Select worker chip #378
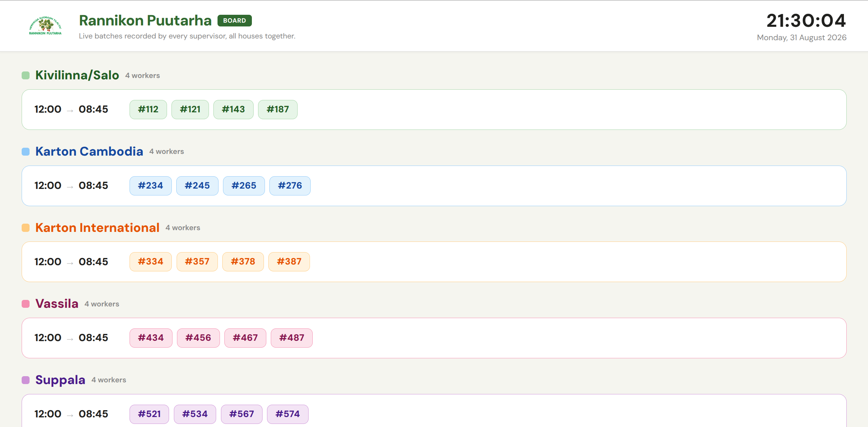Image resolution: width=868 pixels, height=427 pixels. click(243, 262)
